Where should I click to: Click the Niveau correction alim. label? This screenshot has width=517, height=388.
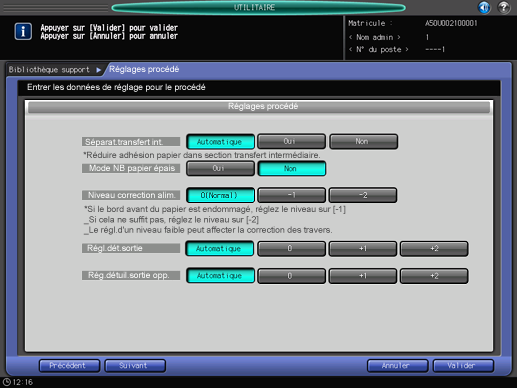[x=131, y=195]
